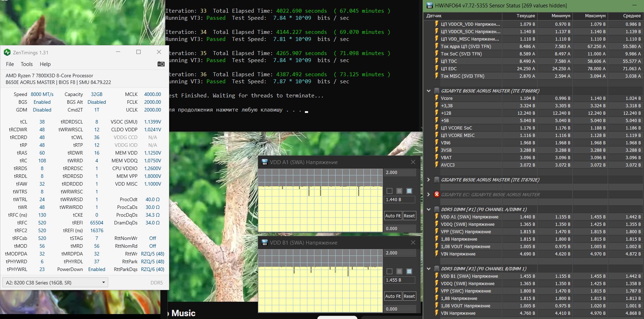Open the File menu in ZenTimings
Viewport: 644px width, 319px height.
(x=10, y=64)
